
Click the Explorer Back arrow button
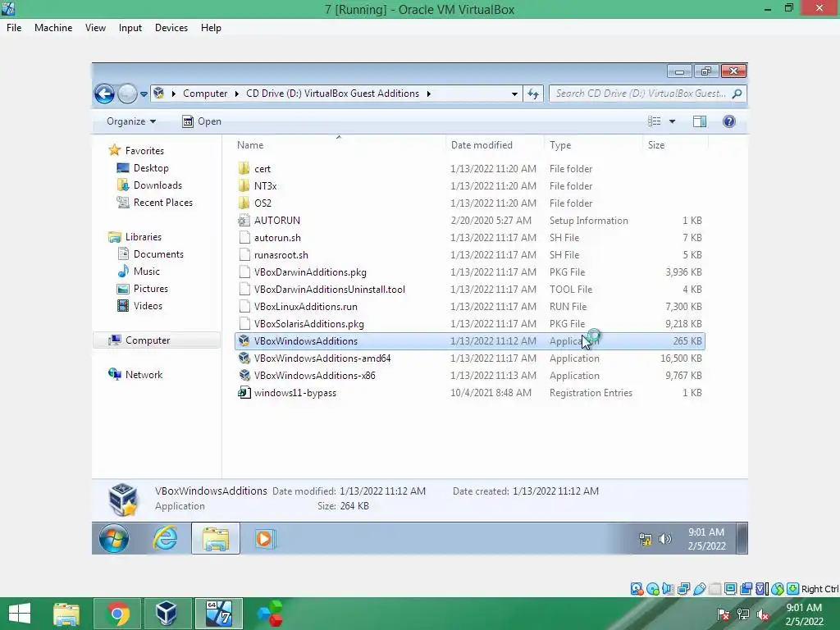pyautogui.click(x=104, y=94)
